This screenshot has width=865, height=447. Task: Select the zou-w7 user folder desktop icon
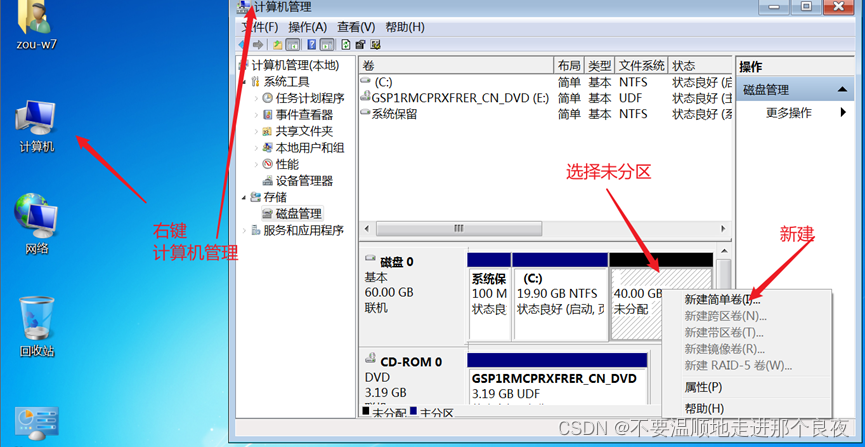click(x=36, y=25)
